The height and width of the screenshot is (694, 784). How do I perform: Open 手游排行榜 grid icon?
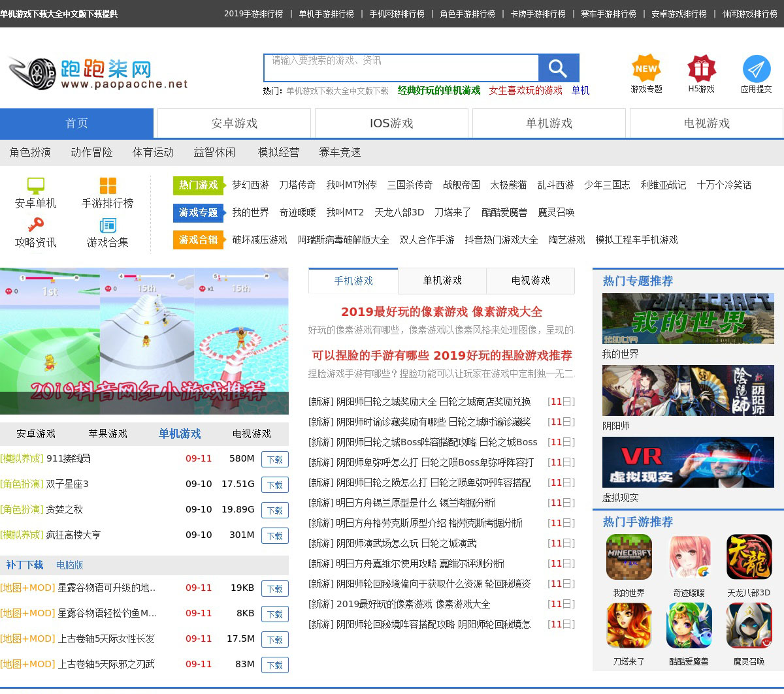coord(108,185)
